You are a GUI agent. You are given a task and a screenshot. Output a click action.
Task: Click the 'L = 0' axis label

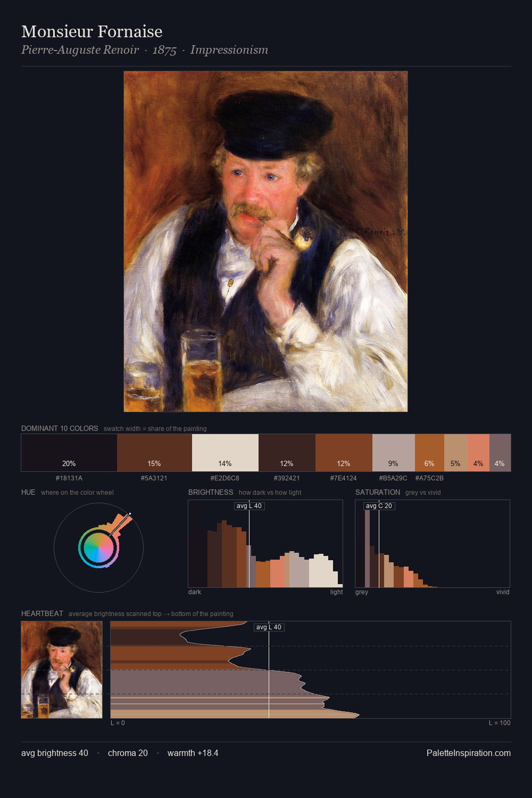[118, 723]
